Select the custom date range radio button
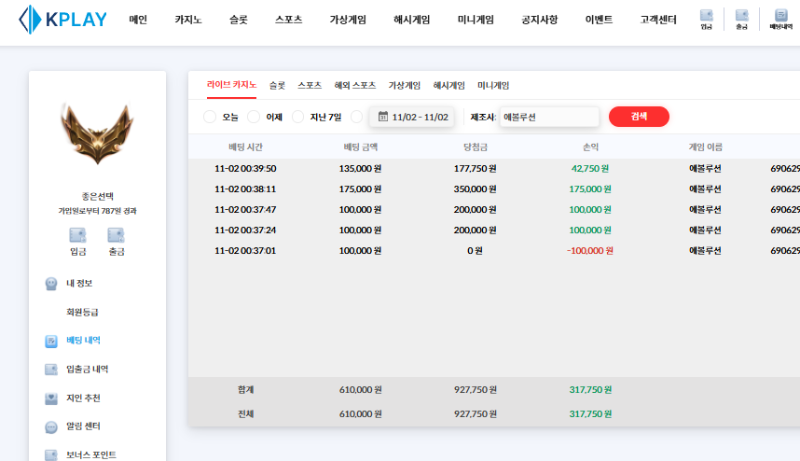800x461 pixels. pyautogui.click(x=357, y=117)
